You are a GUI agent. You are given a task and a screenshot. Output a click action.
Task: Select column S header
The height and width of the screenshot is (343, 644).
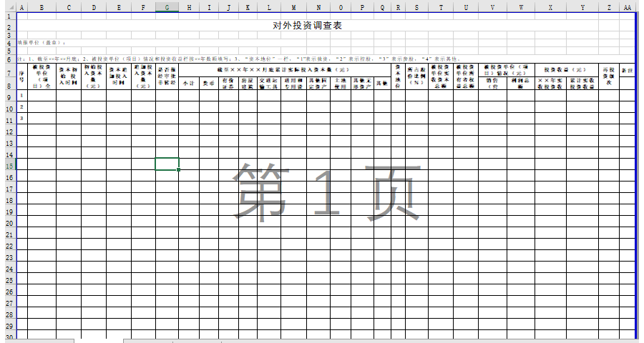tap(417, 7)
